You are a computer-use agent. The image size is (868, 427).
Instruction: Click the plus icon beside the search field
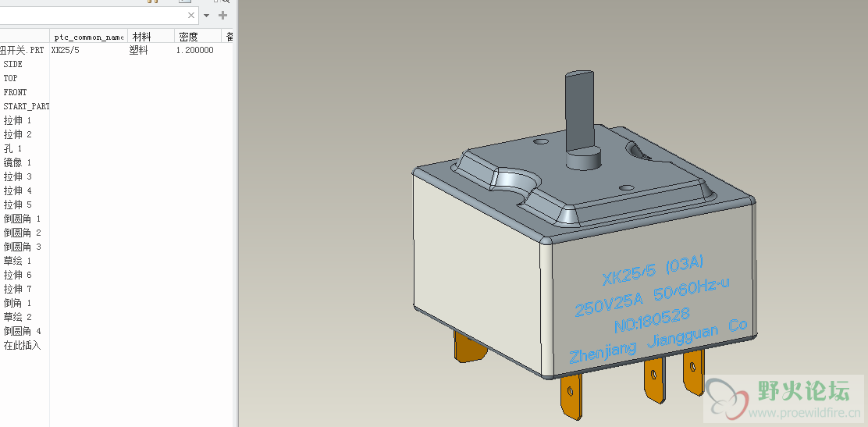coord(222,15)
